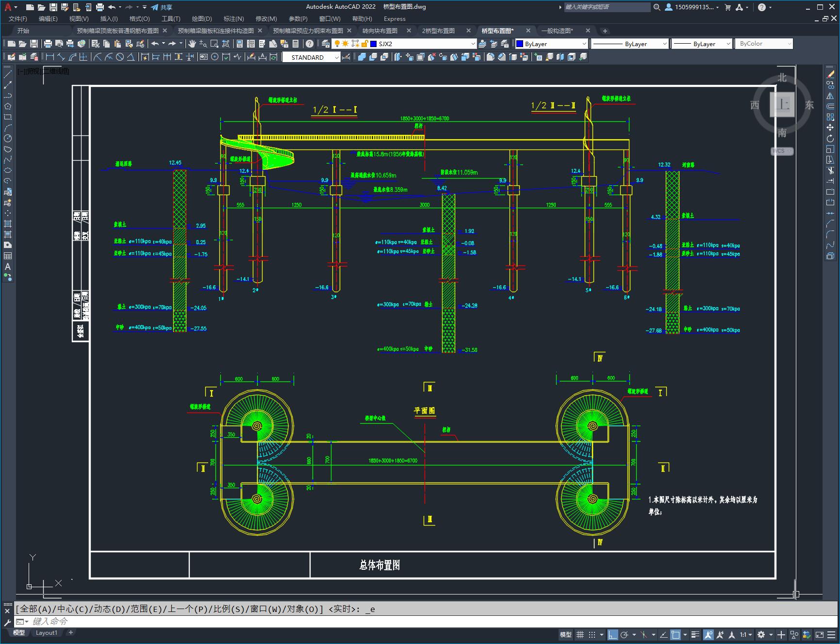Open the 修改(M) menu
Image resolution: width=840 pixels, height=644 pixels.
pos(266,19)
